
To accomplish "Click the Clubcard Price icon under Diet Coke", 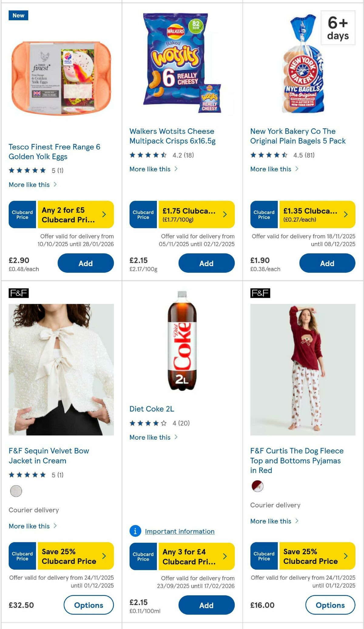I will 143,557.
